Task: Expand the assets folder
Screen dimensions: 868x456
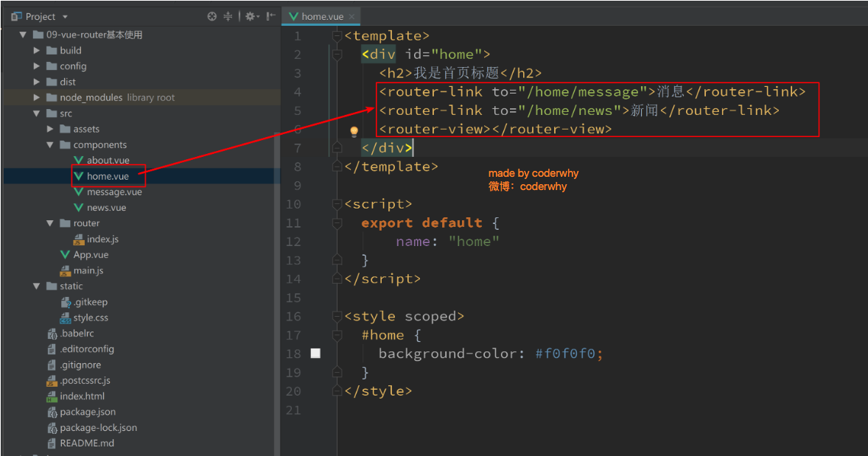Action: [50, 129]
